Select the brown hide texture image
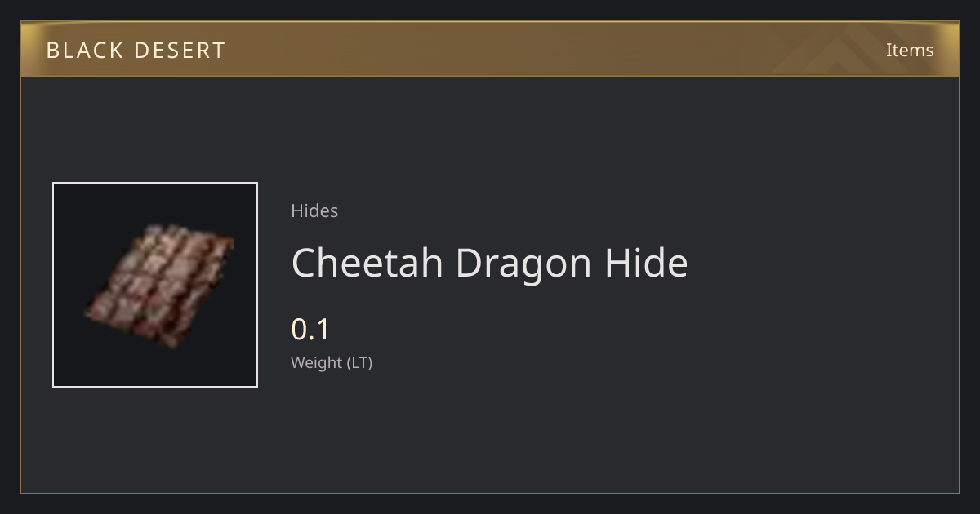 159,286
